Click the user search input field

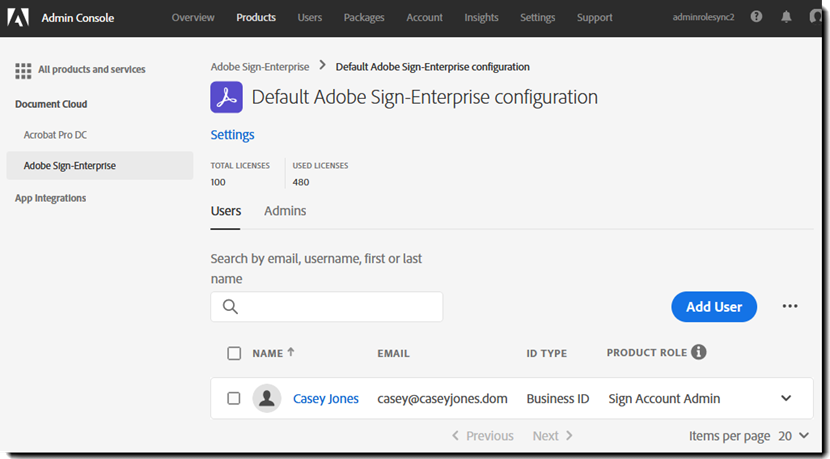[340, 307]
